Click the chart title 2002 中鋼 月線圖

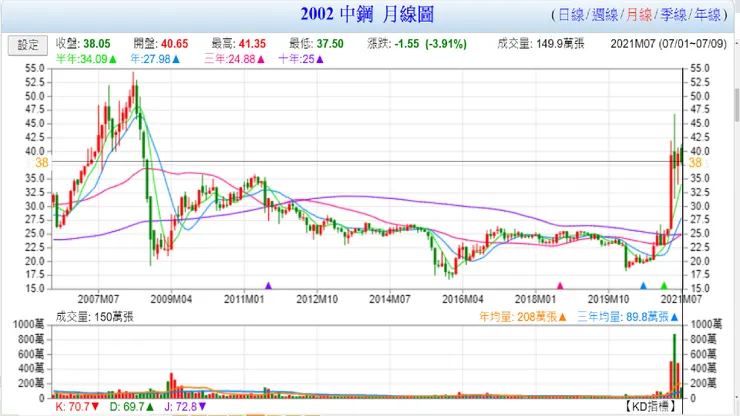367,15
